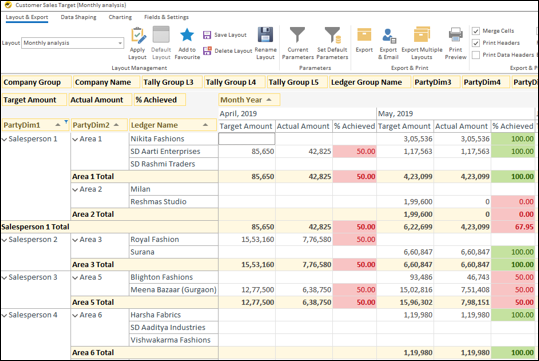Viewport: 539px width, 361px height.
Task: Select the May, 2019 column header
Action: coord(455,113)
